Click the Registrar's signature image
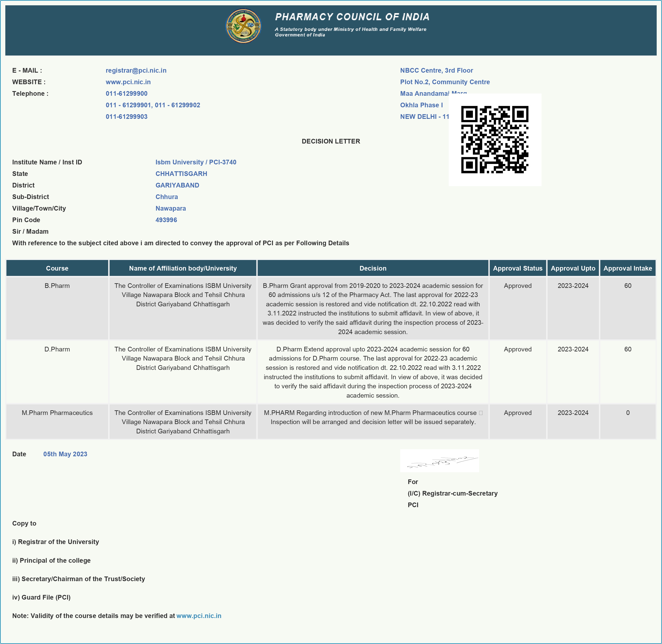Image resolution: width=662 pixels, height=644 pixels. pyautogui.click(x=439, y=461)
